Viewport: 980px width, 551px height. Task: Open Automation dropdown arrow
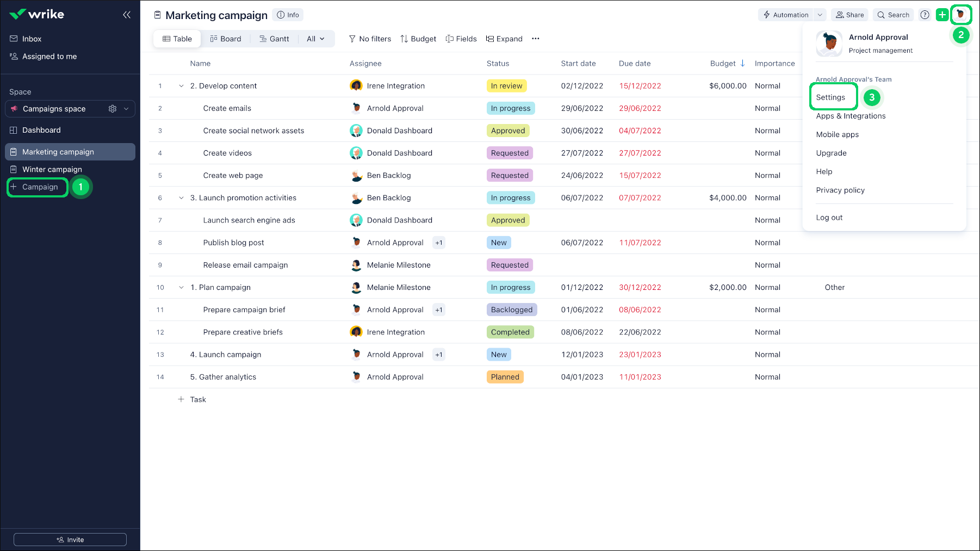[x=820, y=15]
